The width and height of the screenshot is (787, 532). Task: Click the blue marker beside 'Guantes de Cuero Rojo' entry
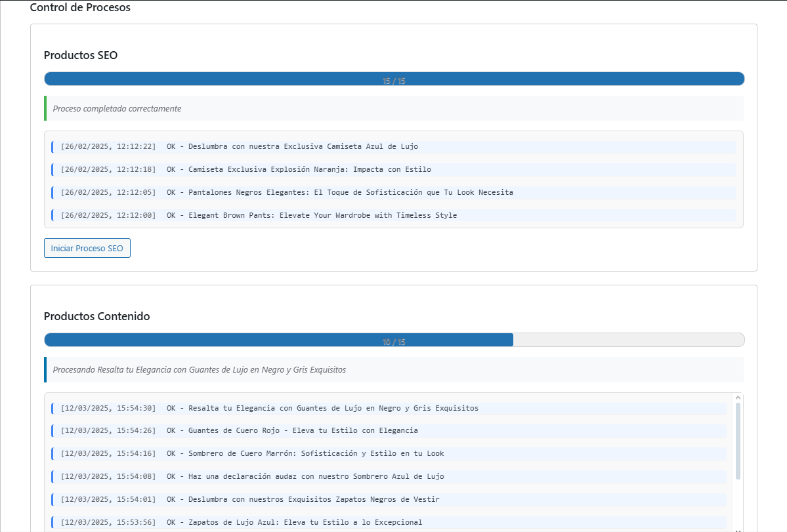[53, 430]
